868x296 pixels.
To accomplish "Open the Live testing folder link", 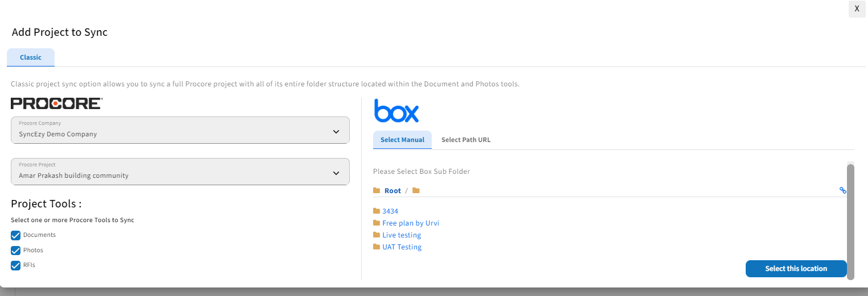I will click(402, 235).
